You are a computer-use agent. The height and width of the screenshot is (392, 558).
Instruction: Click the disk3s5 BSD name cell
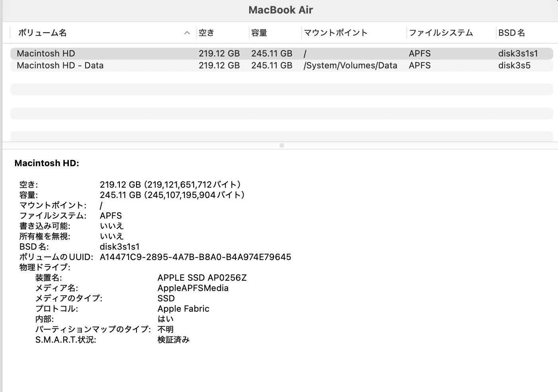514,66
